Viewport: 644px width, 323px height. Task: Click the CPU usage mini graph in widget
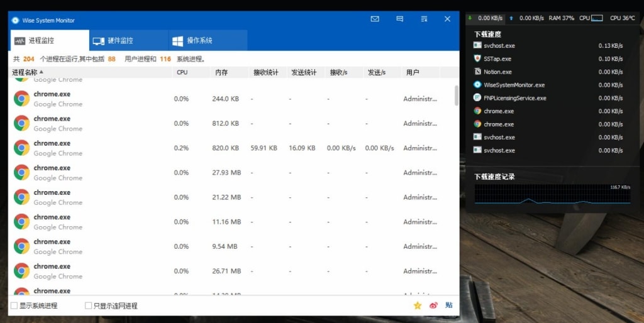[597, 18]
